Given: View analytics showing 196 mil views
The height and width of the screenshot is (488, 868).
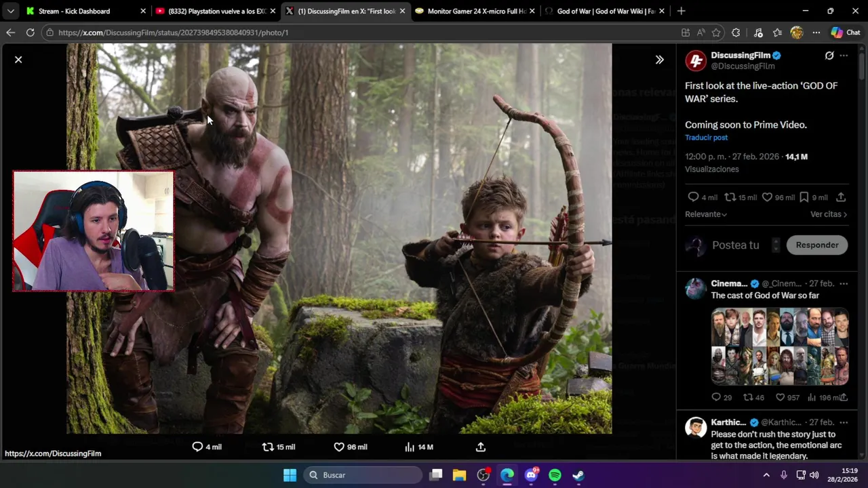Looking at the screenshot, I should (x=823, y=398).
